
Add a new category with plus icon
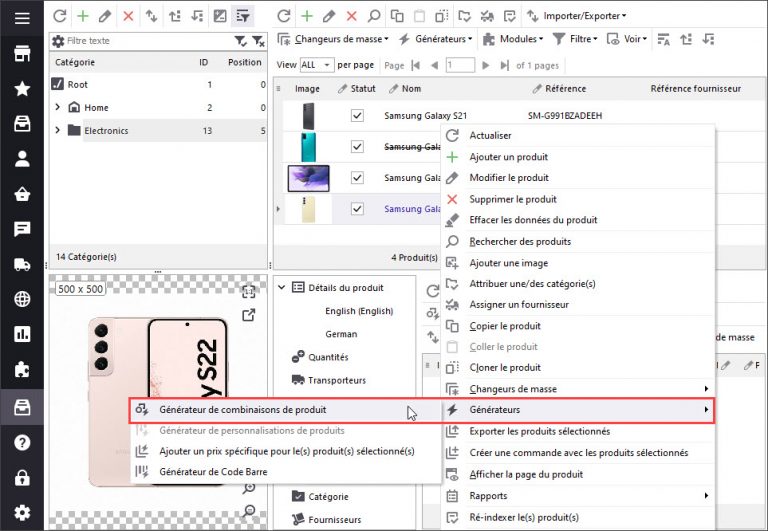point(83,16)
